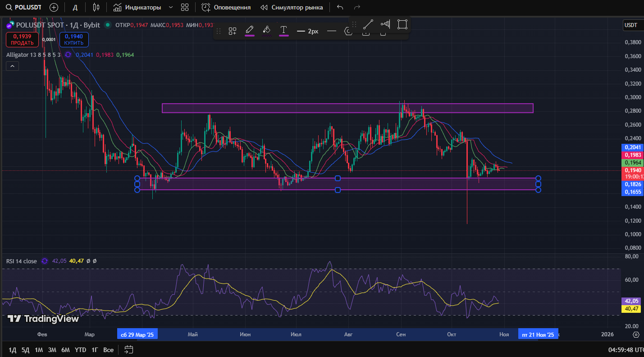Viewport: 644px width, 357px height.
Task: Click the blue КУПИТЬ buy button
Action: click(x=74, y=40)
